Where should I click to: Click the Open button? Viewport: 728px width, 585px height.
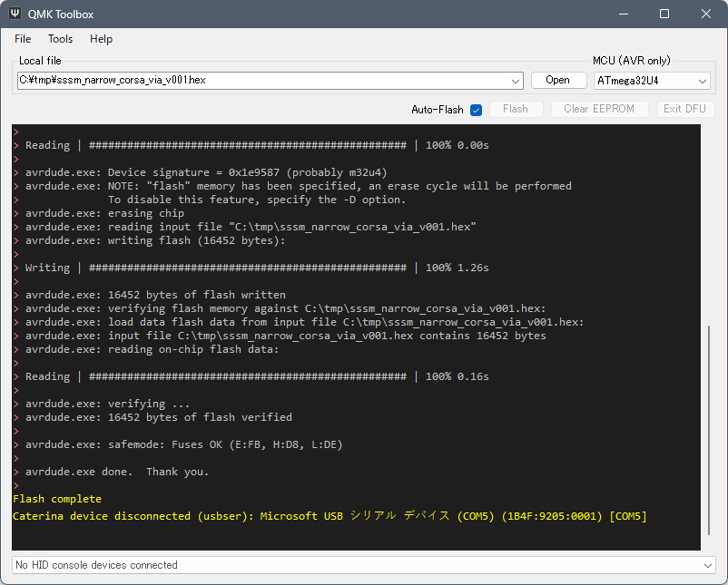point(558,80)
